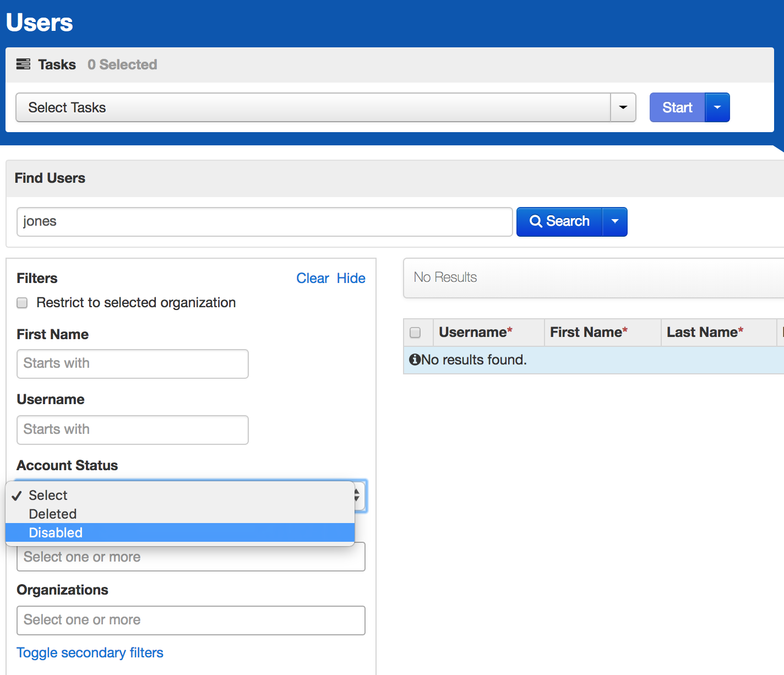The height and width of the screenshot is (675, 784).
Task: Click the Tasks list icon
Action: (x=23, y=64)
